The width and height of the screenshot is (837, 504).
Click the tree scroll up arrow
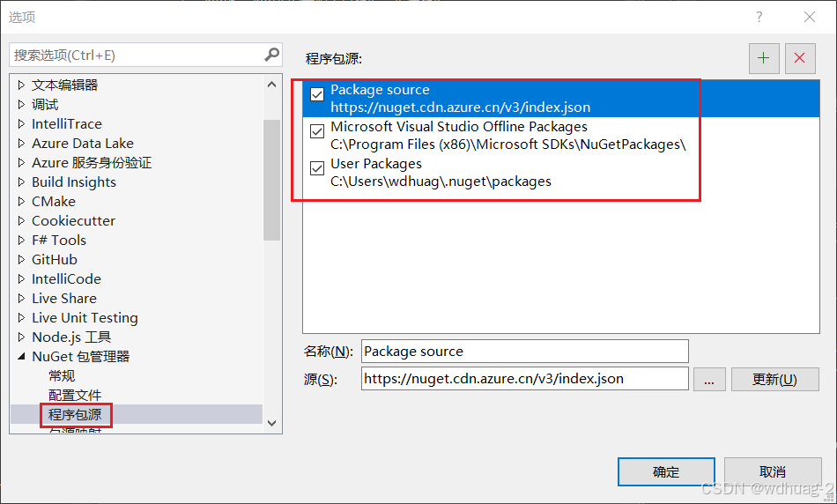tap(271, 85)
